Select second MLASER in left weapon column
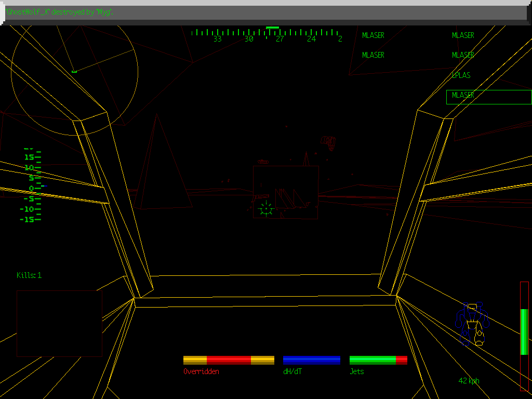The width and height of the screenshot is (532, 399). (373, 55)
